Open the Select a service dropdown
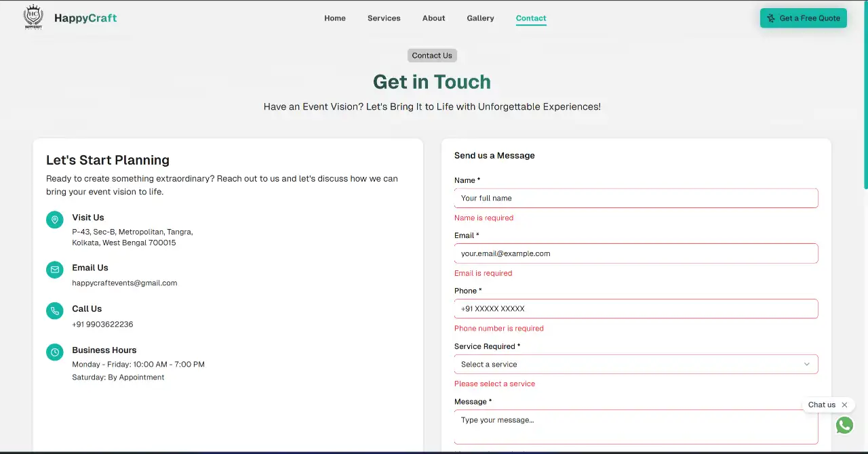The image size is (868, 454). point(635,364)
